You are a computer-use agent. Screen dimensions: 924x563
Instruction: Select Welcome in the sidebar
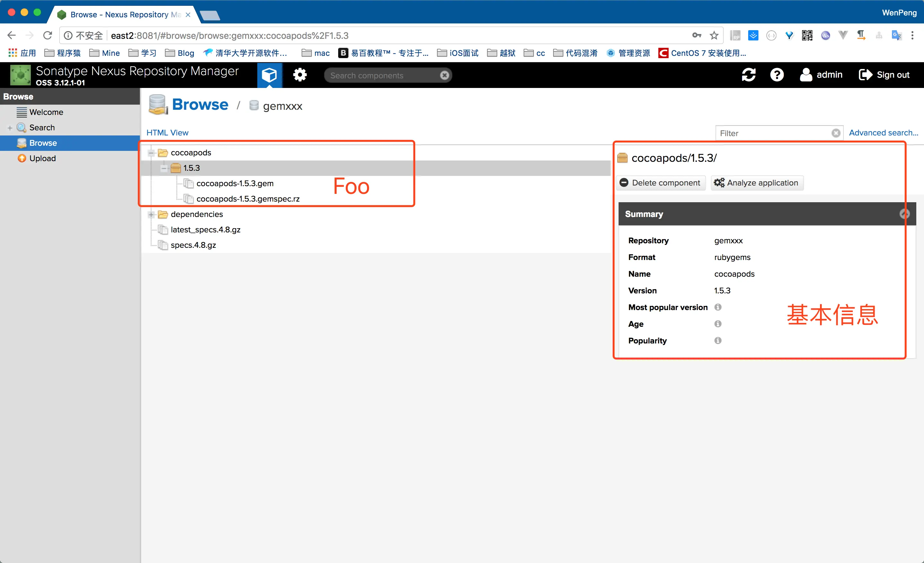[x=46, y=112]
